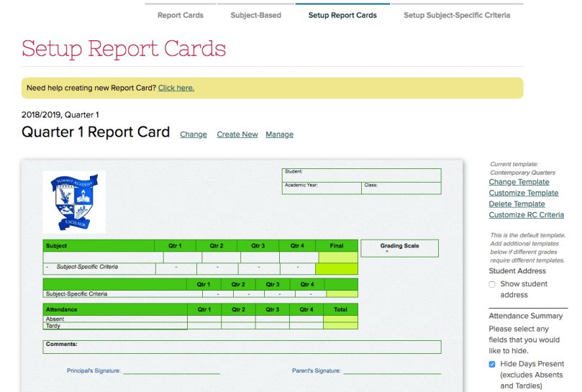
Task: Click the Total column header in Attendance
Action: 340,309
